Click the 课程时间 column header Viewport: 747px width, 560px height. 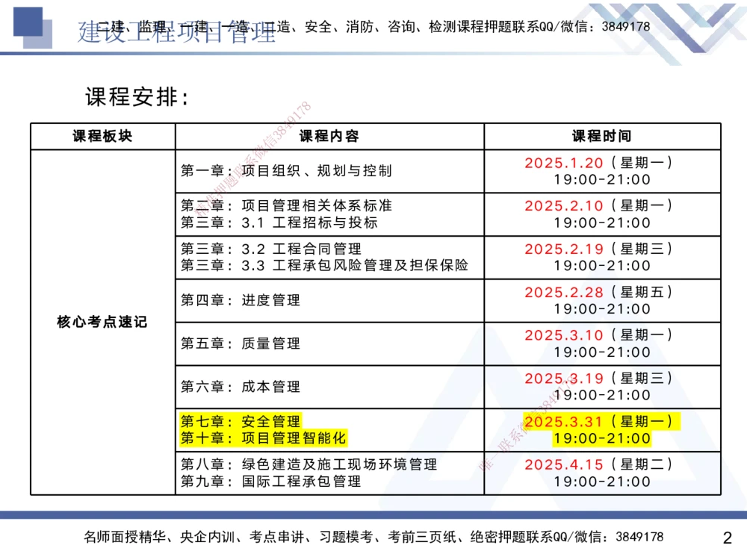603,135
